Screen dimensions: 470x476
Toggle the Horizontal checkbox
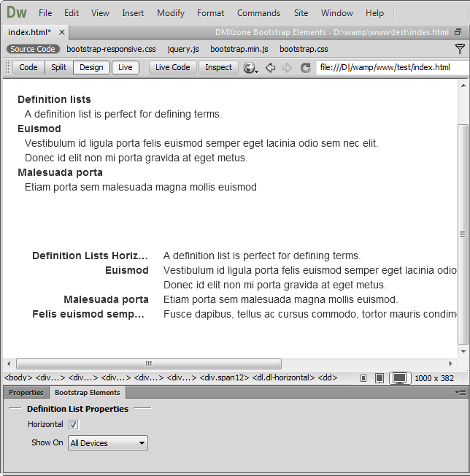[x=73, y=424]
